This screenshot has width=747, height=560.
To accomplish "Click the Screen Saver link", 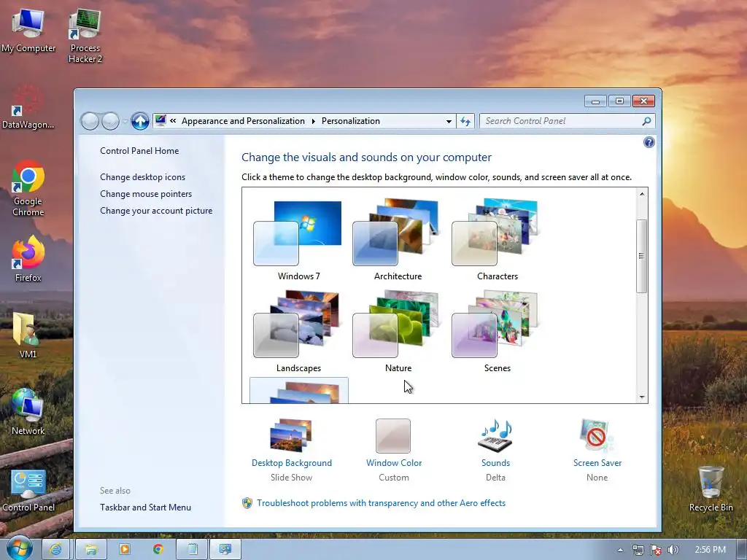I will tap(597, 463).
